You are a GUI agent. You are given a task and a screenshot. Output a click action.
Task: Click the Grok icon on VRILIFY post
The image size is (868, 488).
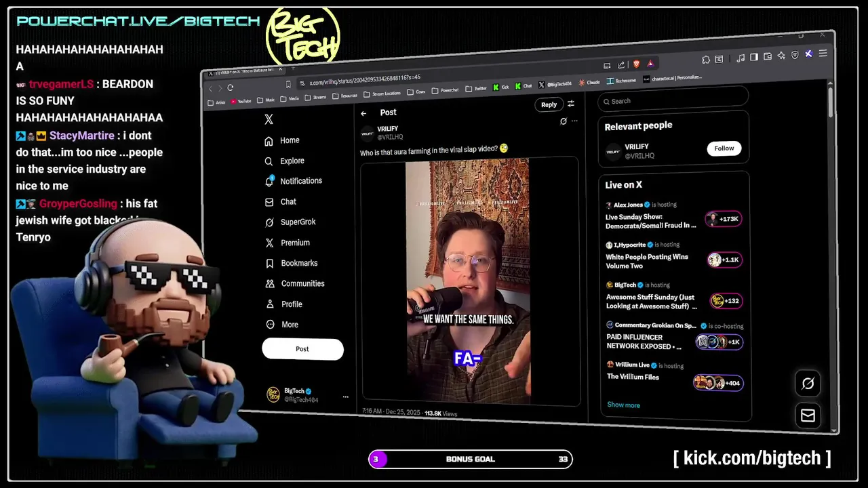563,121
